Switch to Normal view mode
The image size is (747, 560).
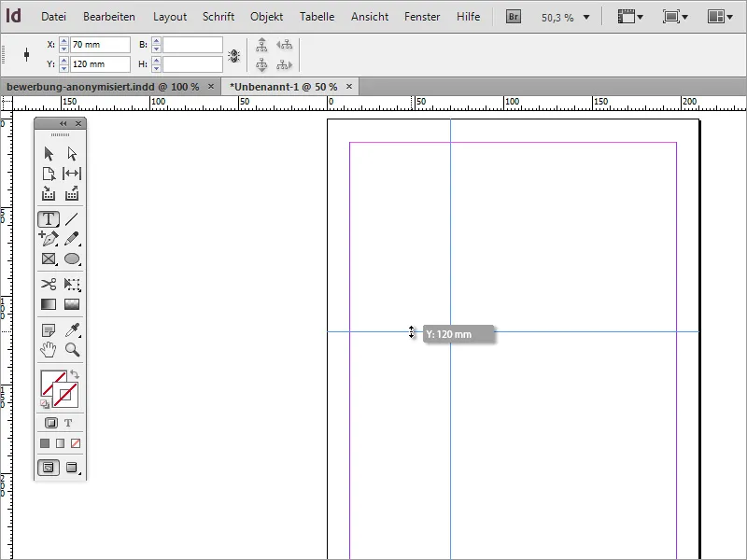tap(49, 468)
